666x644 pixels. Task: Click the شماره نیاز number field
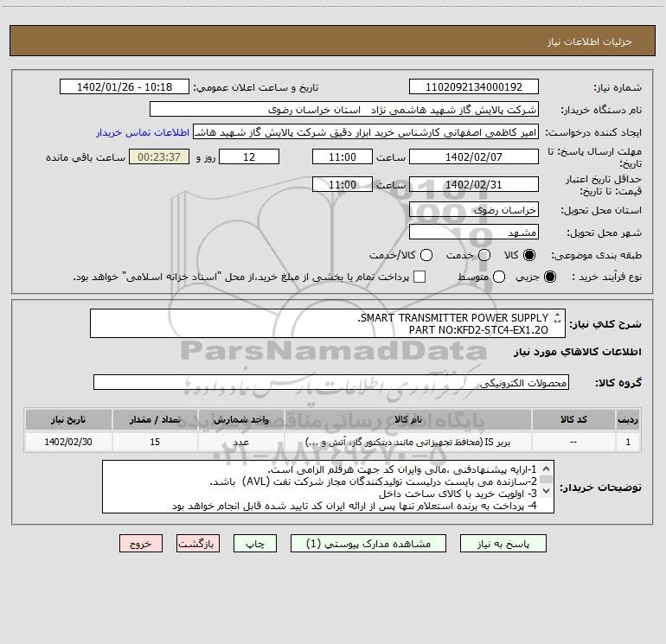[474, 86]
